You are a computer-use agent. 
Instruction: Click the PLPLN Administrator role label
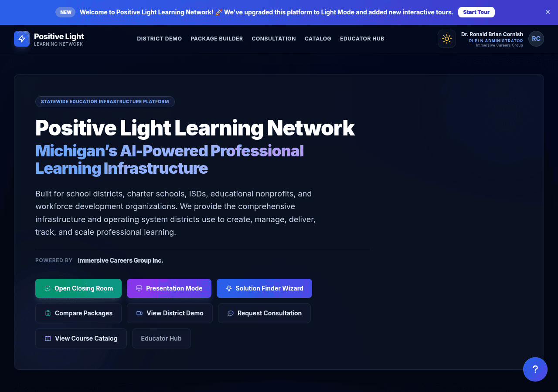pyautogui.click(x=496, y=41)
